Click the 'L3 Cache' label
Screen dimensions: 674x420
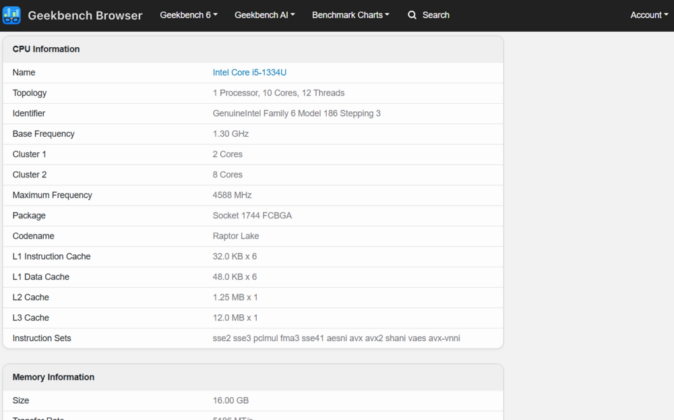[31, 318]
